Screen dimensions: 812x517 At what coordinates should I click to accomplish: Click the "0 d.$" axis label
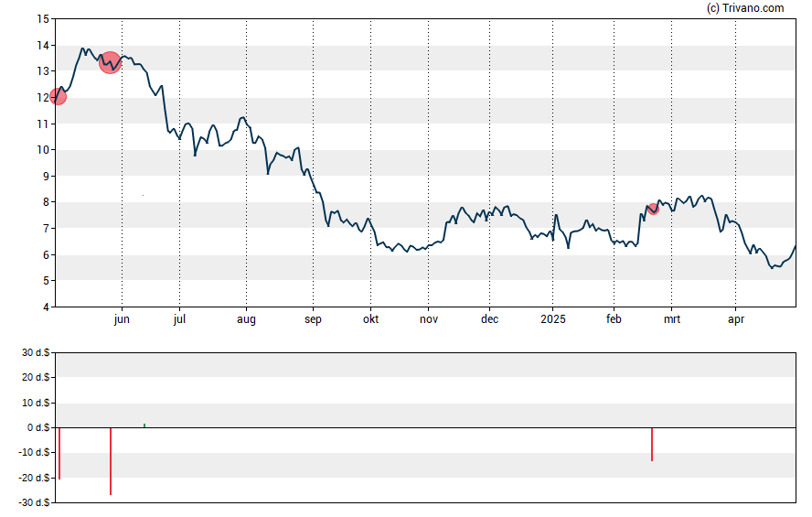point(38,427)
